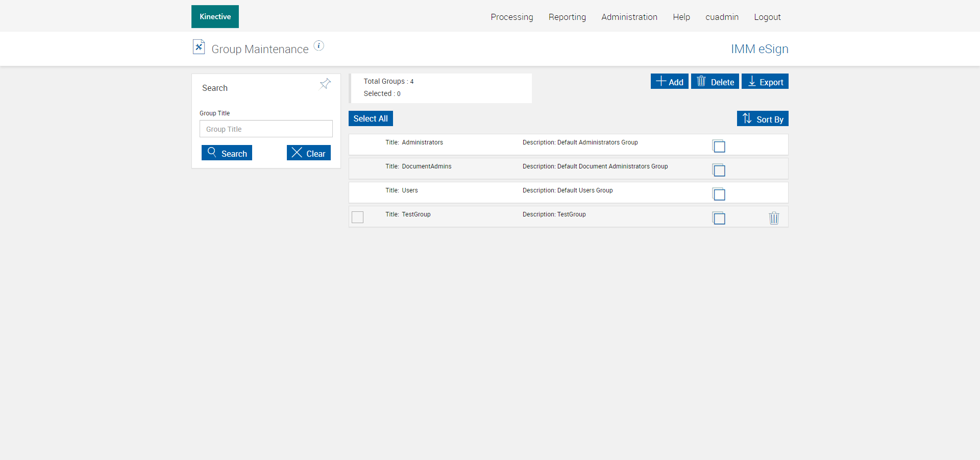
Task: Click the Delete button in toolbar
Action: (x=715, y=81)
